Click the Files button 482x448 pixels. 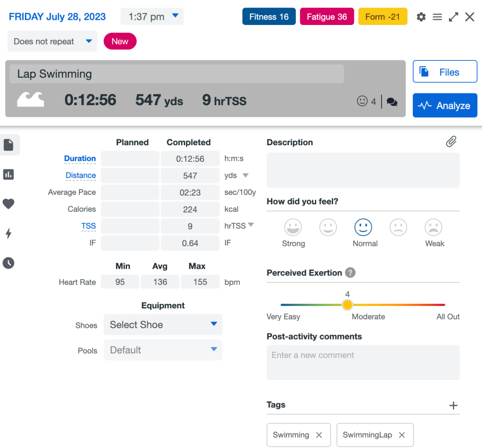[x=444, y=72]
